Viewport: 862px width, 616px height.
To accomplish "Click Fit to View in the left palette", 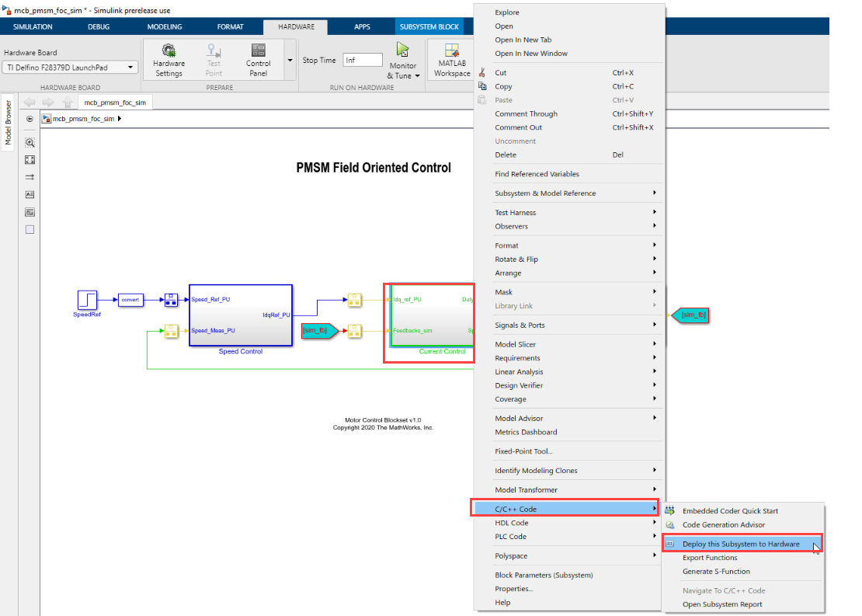I will point(30,160).
